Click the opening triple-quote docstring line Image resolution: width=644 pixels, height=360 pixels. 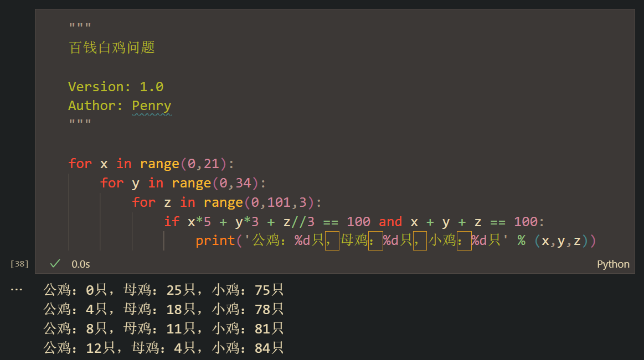point(80,28)
